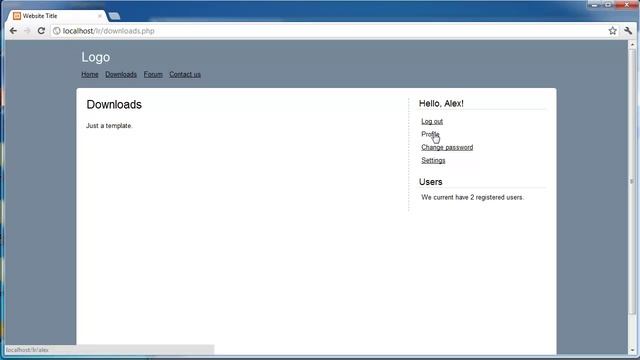Select the Website Title browser tab
The width and height of the screenshot is (640, 360).
tap(57, 16)
